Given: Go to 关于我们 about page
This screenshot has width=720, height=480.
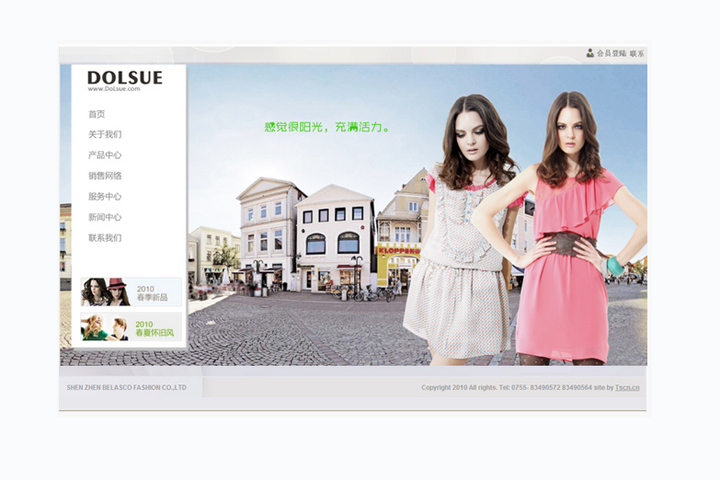Looking at the screenshot, I should pos(104,134).
